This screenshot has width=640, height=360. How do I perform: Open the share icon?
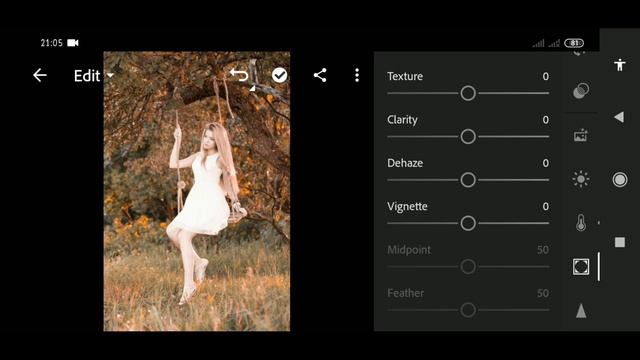click(320, 75)
